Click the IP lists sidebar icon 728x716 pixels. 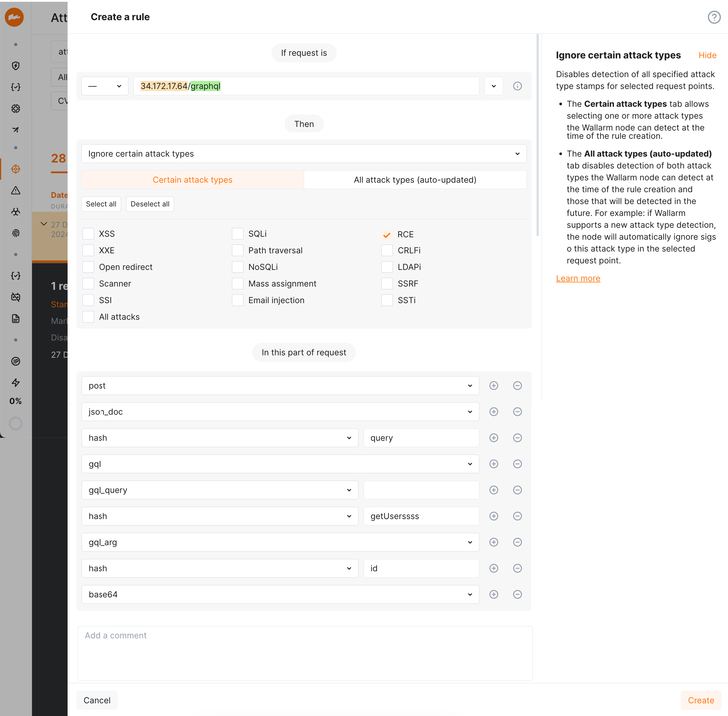[15, 361]
